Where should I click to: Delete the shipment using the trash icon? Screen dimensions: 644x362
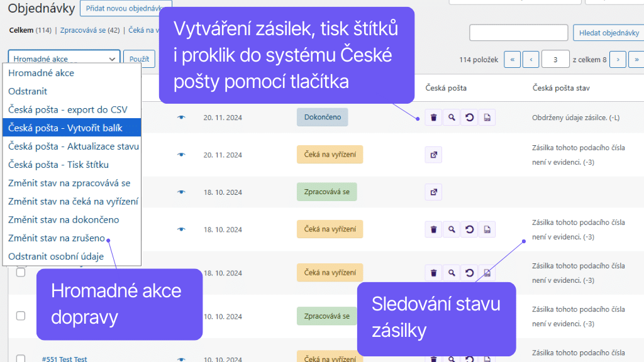[x=433, y=117]
